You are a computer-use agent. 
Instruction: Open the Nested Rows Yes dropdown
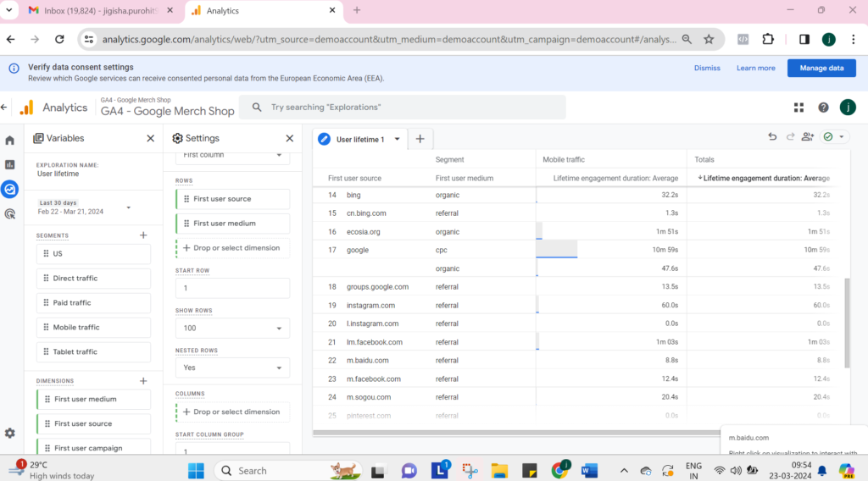(x=232, y=368)
